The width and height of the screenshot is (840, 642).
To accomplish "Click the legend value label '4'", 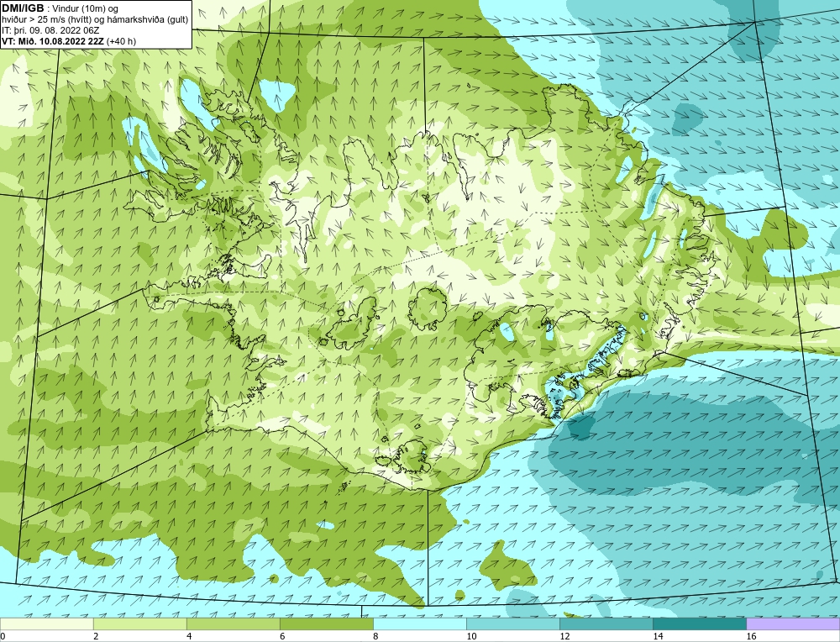I will 189,636.
